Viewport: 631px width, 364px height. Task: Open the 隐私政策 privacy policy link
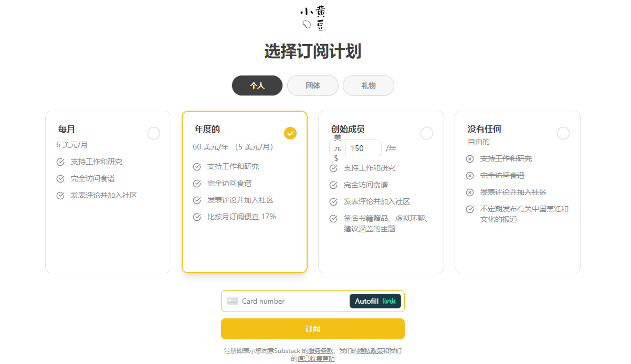click(371, 350)
